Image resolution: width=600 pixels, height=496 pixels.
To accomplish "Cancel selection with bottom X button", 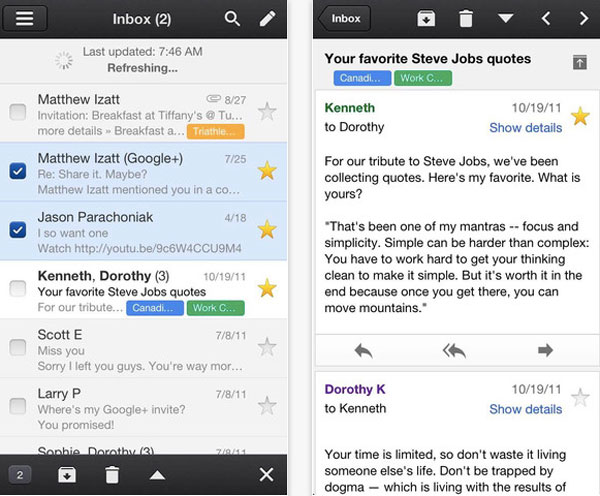I will pos(266,474).
